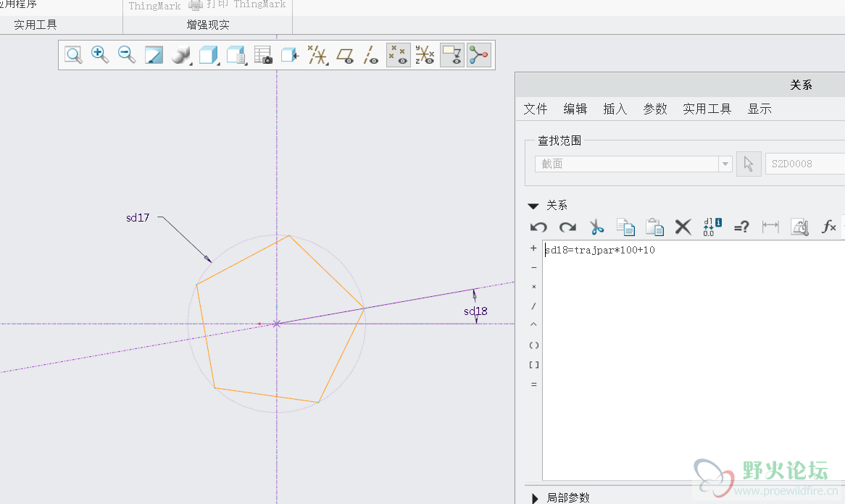Insert an equals sign
This screenshot has height=504, width=845.
(533, 385)
